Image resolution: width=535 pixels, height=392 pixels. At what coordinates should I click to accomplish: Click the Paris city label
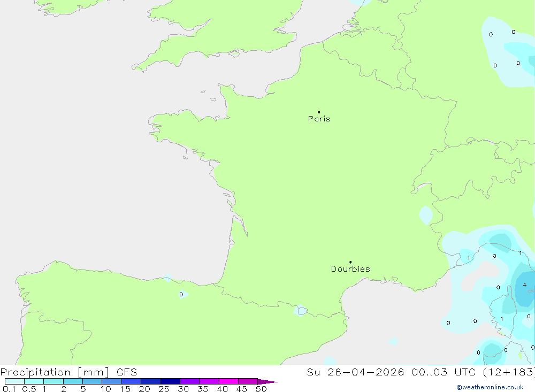click(x=319, y=119)
